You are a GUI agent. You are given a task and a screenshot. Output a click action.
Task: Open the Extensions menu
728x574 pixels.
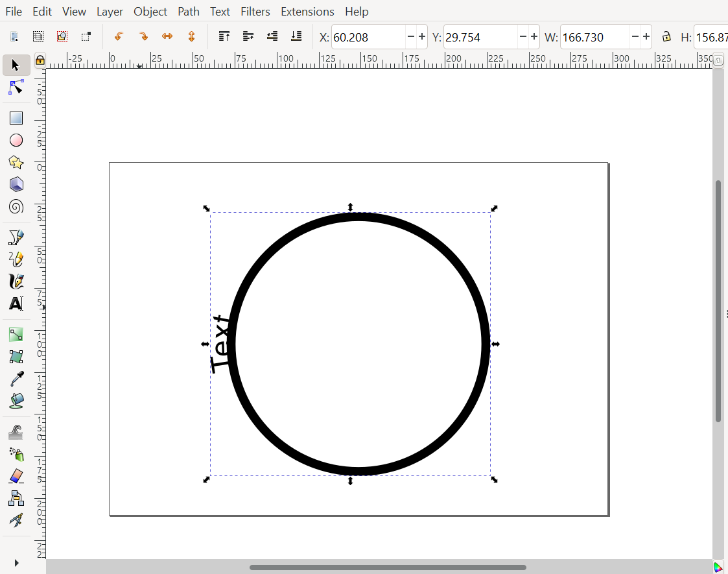coord(307,11)
